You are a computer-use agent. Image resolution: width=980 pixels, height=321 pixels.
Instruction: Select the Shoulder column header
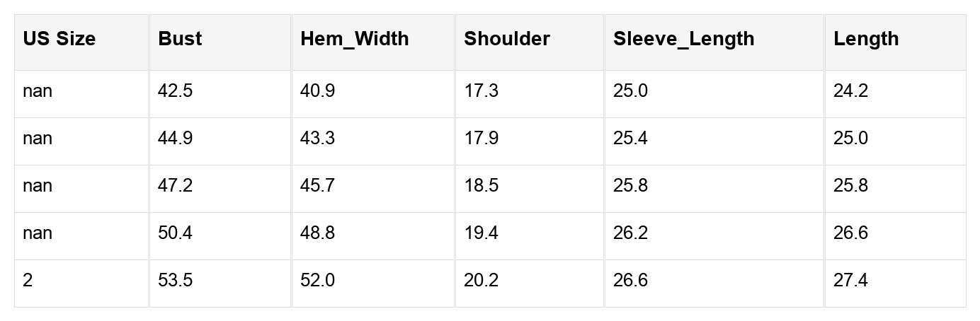point(506,39)
